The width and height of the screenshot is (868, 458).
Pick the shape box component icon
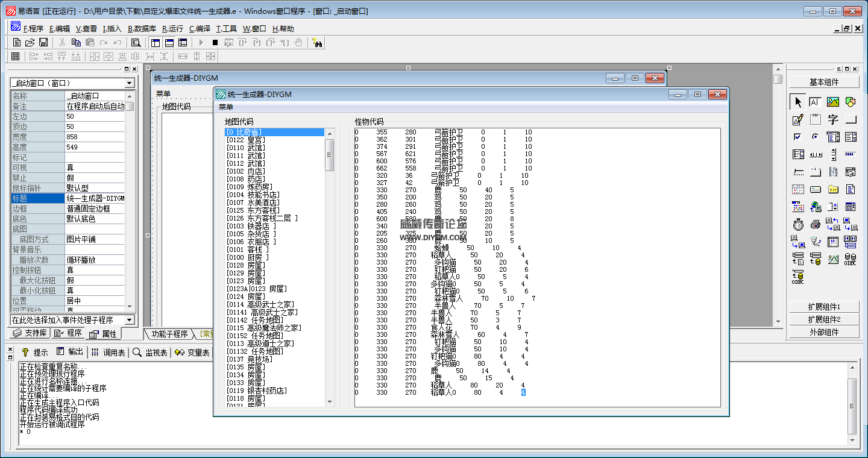[851, 102]
